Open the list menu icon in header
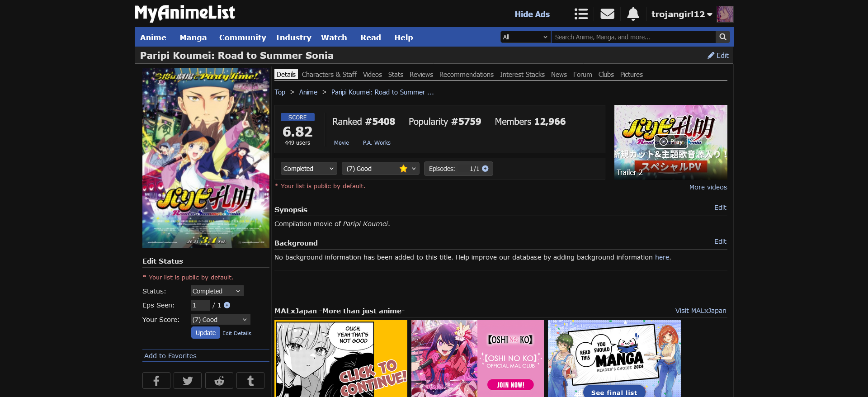 581,14
